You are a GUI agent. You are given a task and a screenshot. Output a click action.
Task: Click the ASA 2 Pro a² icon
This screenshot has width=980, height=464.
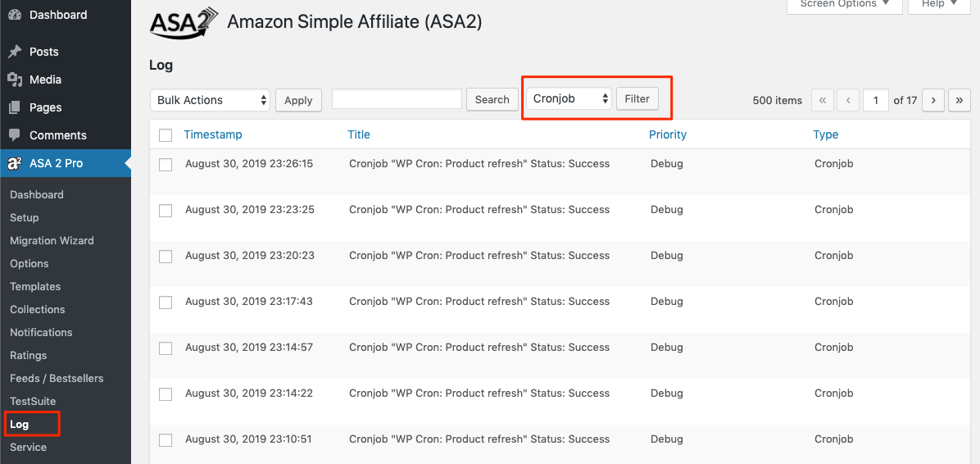pos(15,163)
